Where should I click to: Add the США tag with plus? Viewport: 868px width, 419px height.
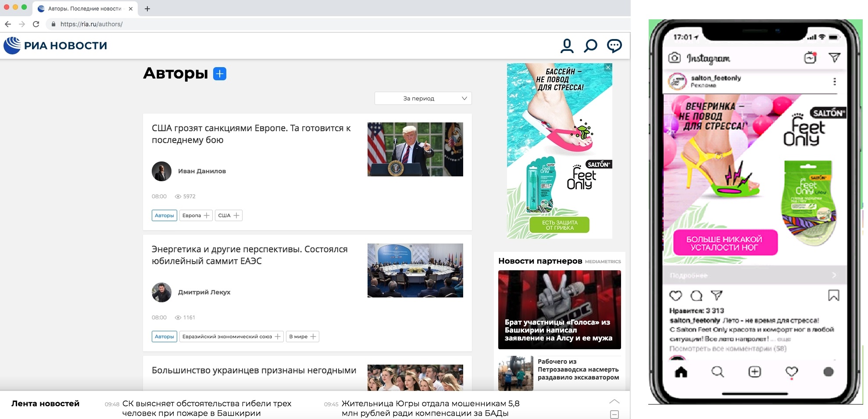click(x=236, y=215)
